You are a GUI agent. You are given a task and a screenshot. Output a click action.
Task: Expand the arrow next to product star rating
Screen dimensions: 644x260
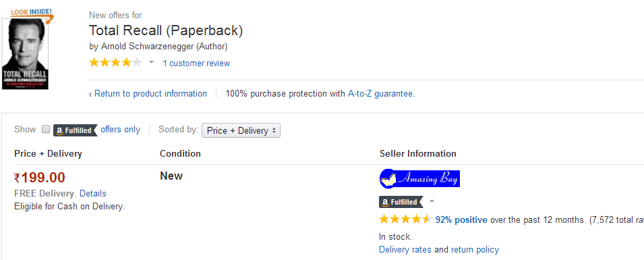[151, 63]
